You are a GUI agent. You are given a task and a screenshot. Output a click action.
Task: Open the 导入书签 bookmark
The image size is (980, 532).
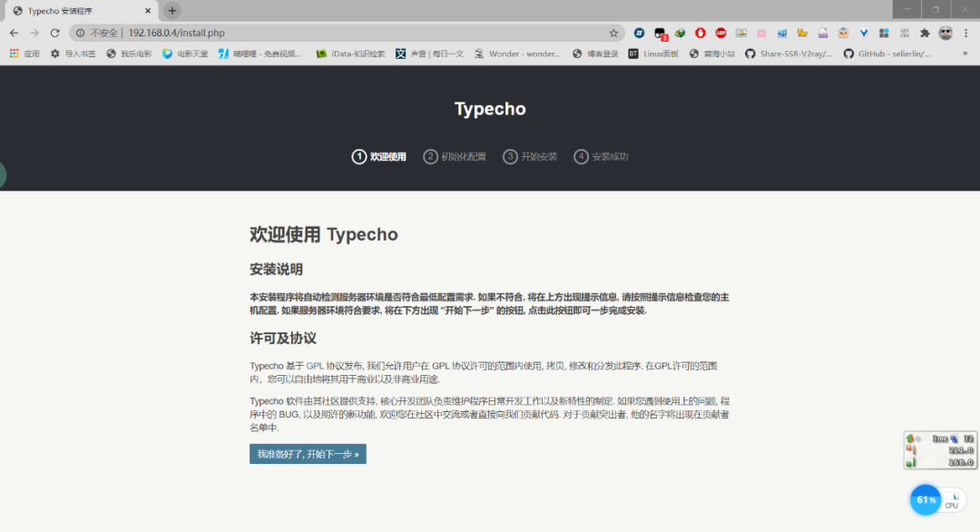click(x=73, y=54)
